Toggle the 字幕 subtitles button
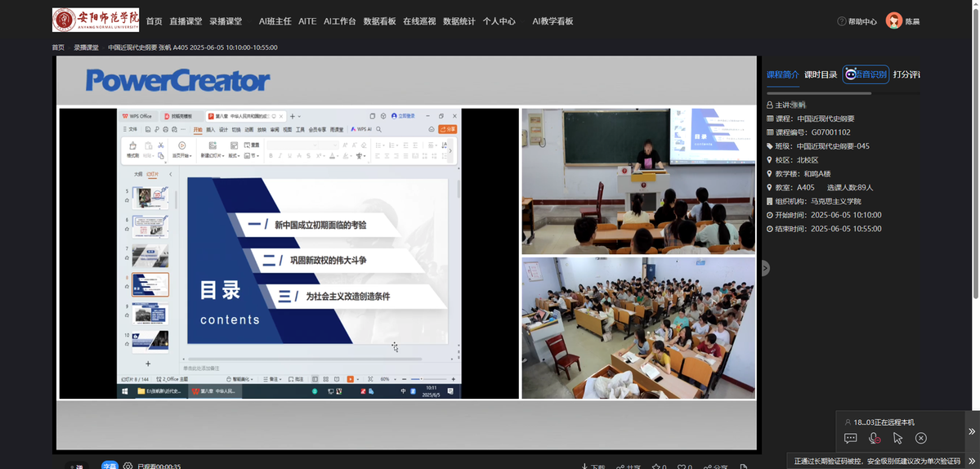This screenshot has width=980, height=469. (x=110, y=466)
